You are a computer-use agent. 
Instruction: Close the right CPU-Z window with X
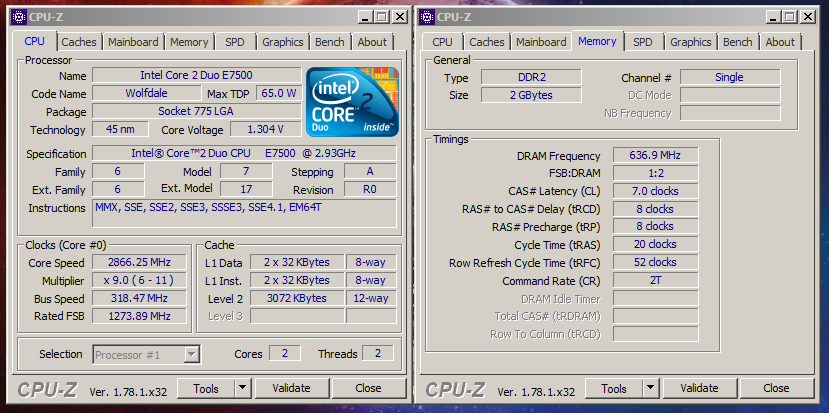coord(808,16)
